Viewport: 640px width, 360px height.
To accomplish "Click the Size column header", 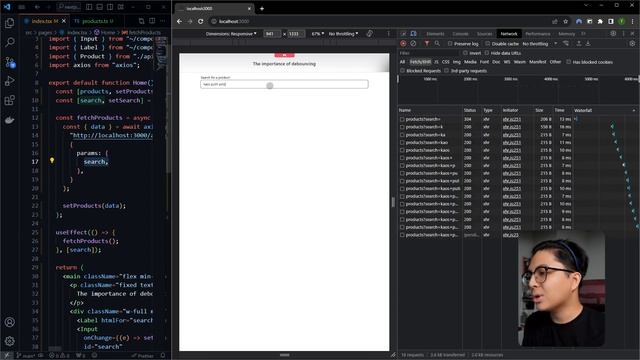I will click(542, 110).
